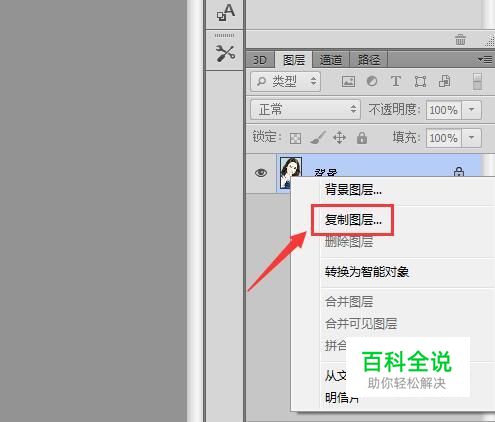Viewport: 495px width, 422px height.
Task: Click the 填充 100% field
Action: pos(444,138)
